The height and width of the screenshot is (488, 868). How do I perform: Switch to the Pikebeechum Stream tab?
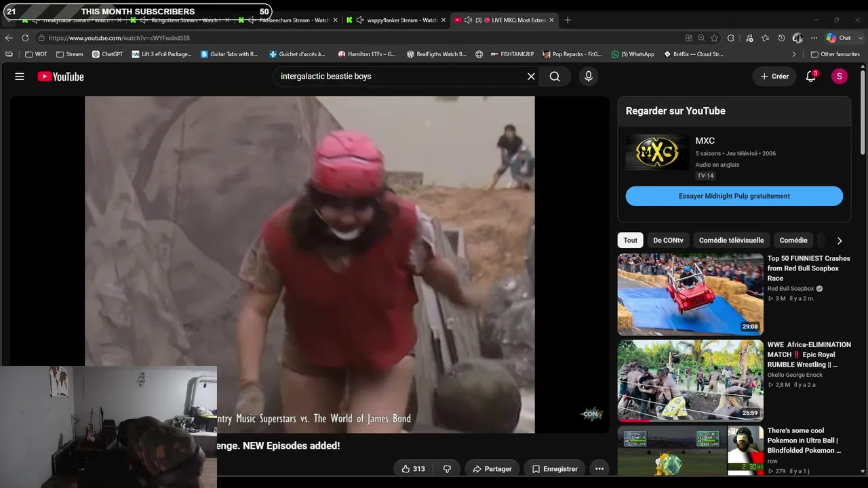point(288,20)
